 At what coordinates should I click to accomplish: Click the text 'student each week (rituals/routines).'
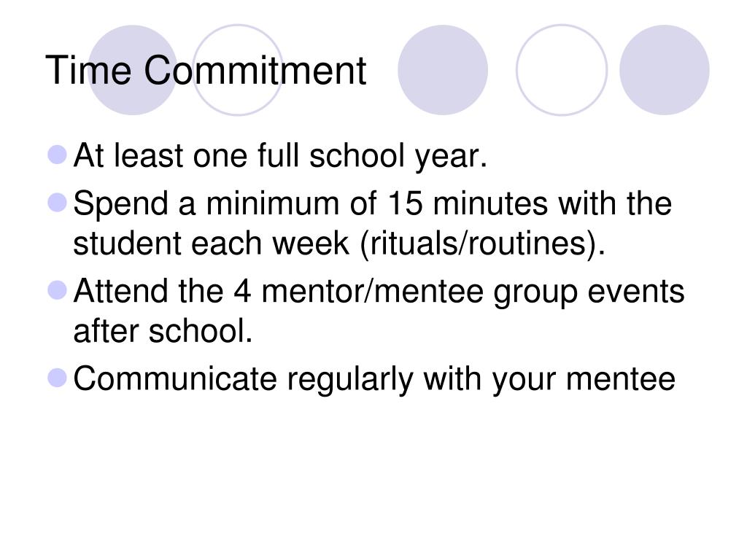(x=339, y=244)
